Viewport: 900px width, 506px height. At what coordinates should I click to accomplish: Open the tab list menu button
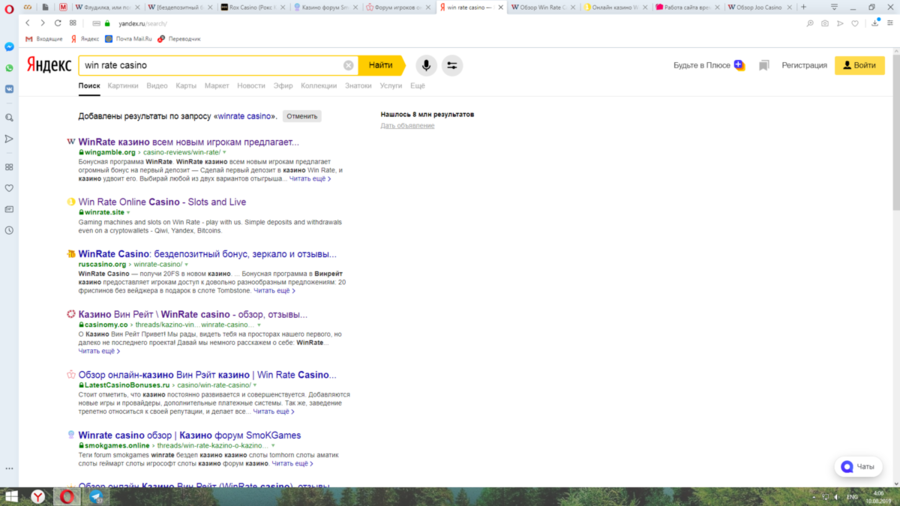pyautogui.click(x=834, y=7)
